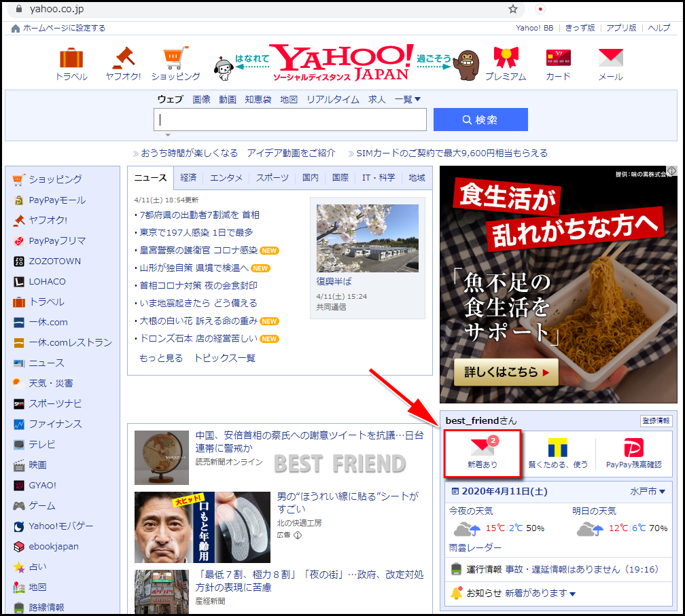
Task: Open 占い in the sidebar
Action: (x=37, y=566)
